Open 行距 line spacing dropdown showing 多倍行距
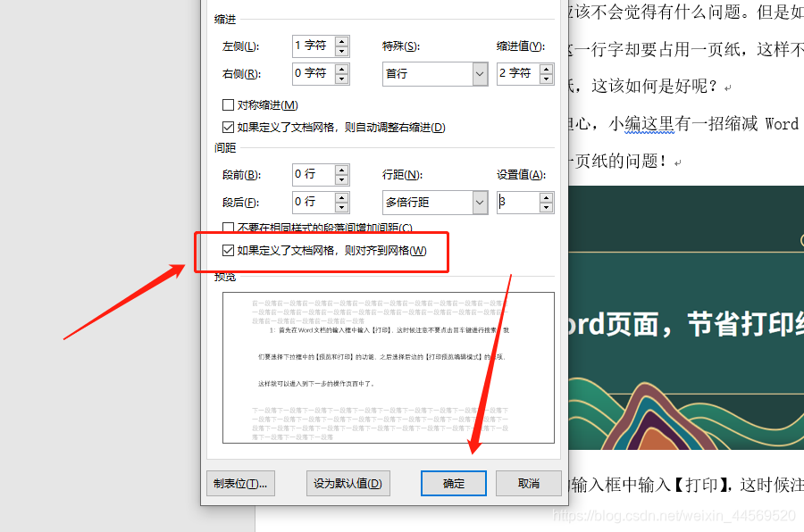The height and width of the screenshot is (532, 804). 435,203
